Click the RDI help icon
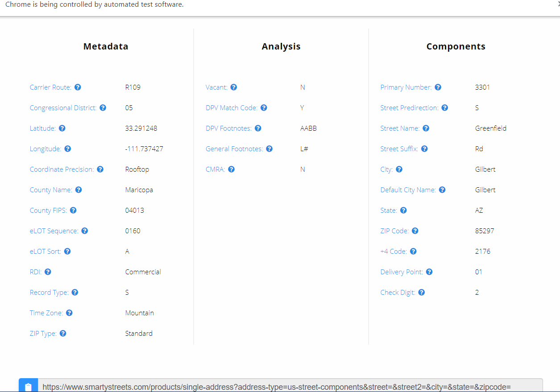This screenshot has height=392, width=560. [x=48, y=272]
